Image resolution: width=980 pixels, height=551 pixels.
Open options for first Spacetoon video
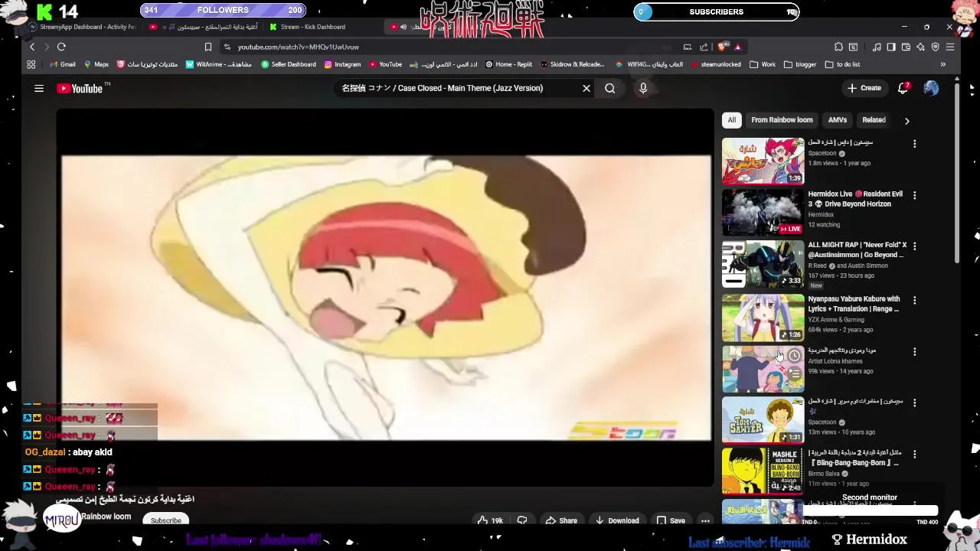[x=914, y=144]
